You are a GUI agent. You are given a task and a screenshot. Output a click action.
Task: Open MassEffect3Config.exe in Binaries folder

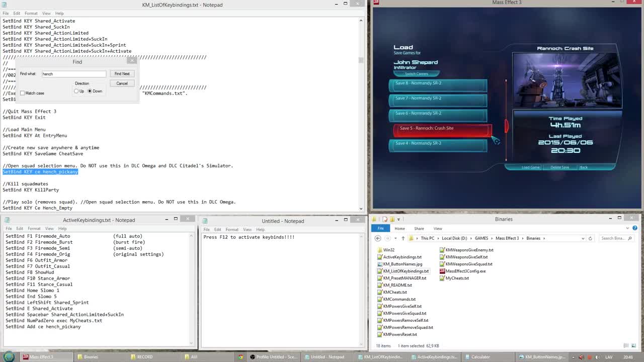pos(465,271)
